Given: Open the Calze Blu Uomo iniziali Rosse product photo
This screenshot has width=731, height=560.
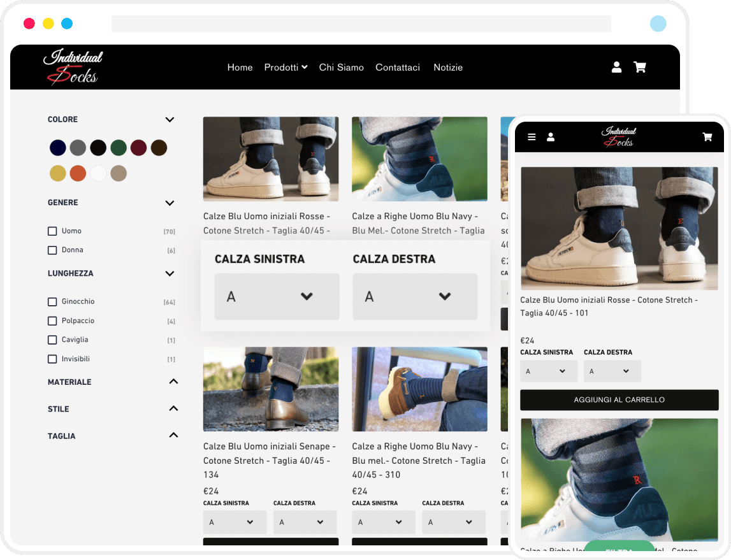Looking at the screenshot, I should click(270, 159).
